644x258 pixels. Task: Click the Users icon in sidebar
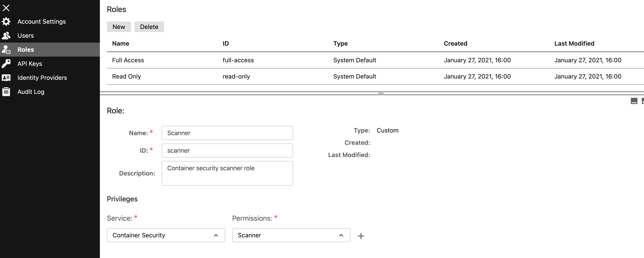6,35
